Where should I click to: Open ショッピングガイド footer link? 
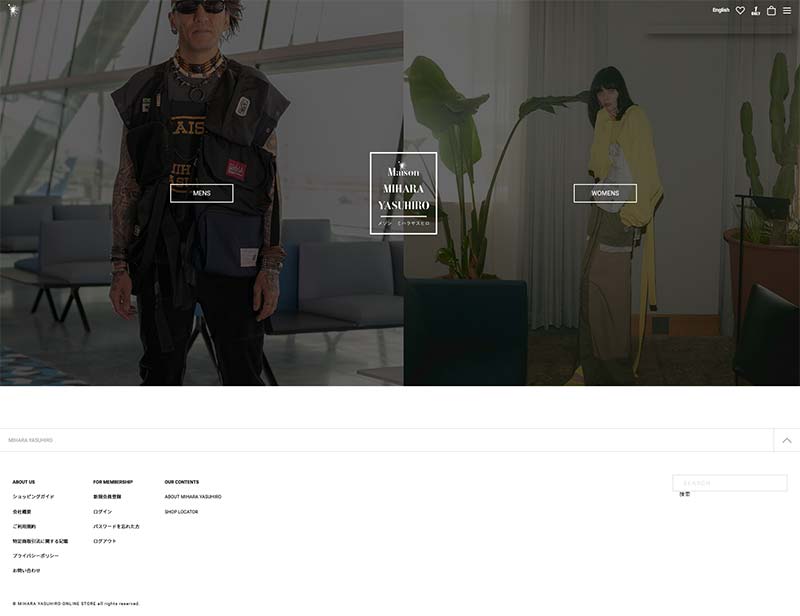pyautogui.click(x=33, y=497)
